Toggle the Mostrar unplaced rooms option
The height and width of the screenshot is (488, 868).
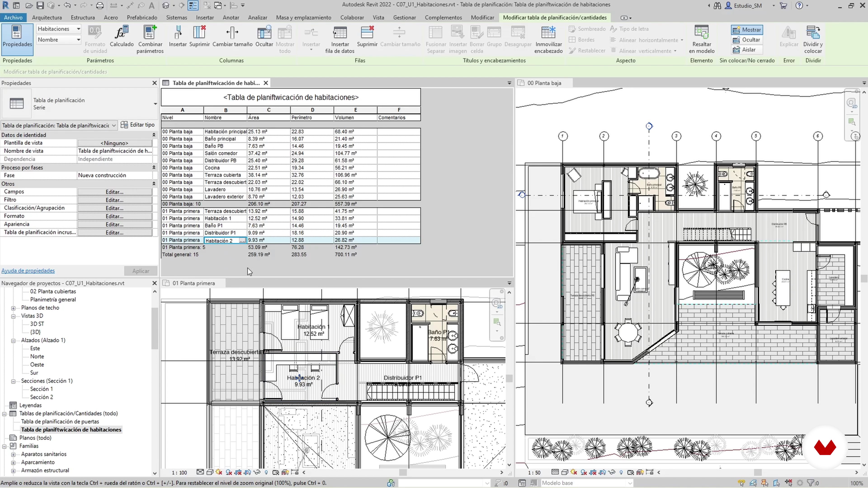tap(747, 30)
